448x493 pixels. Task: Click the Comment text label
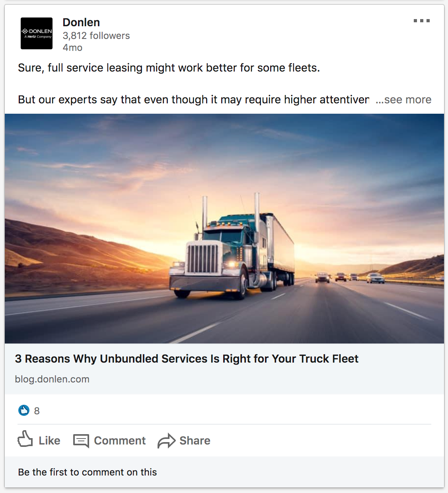click(120, 441)
